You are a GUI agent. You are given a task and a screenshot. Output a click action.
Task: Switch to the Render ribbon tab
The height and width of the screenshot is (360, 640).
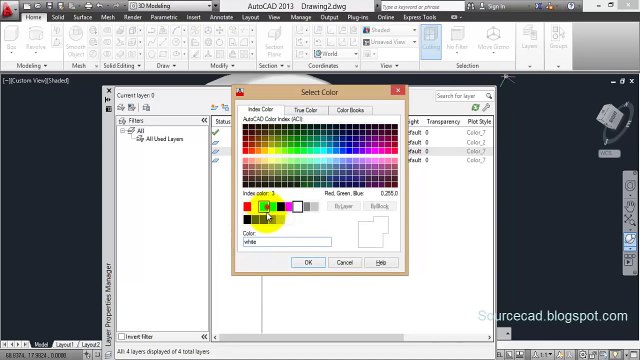pos(133,17)
